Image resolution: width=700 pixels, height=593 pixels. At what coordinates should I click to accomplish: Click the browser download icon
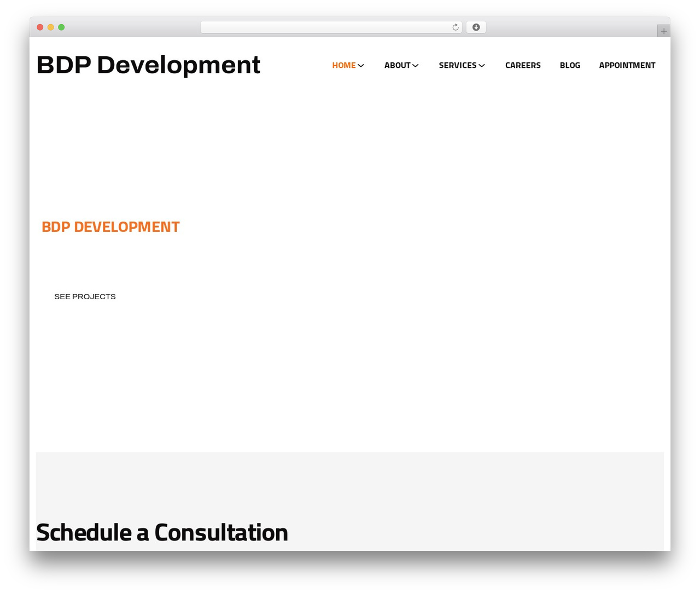tap(476, 27)
